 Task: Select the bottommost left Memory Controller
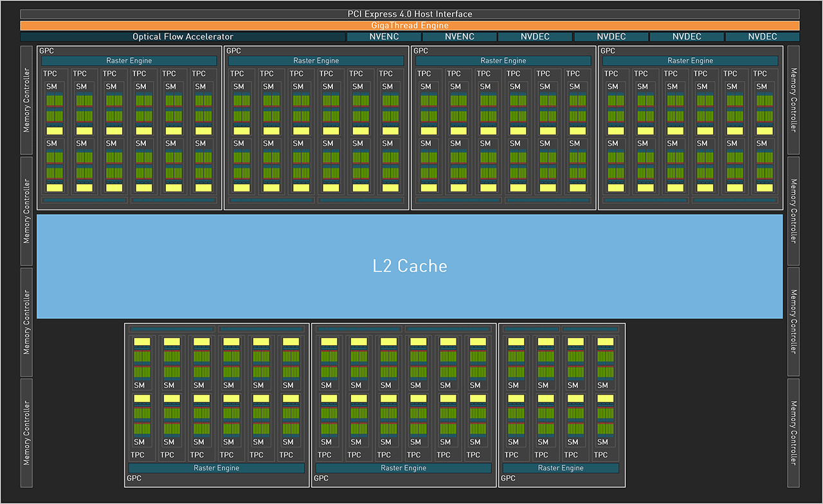click(26, 432)
